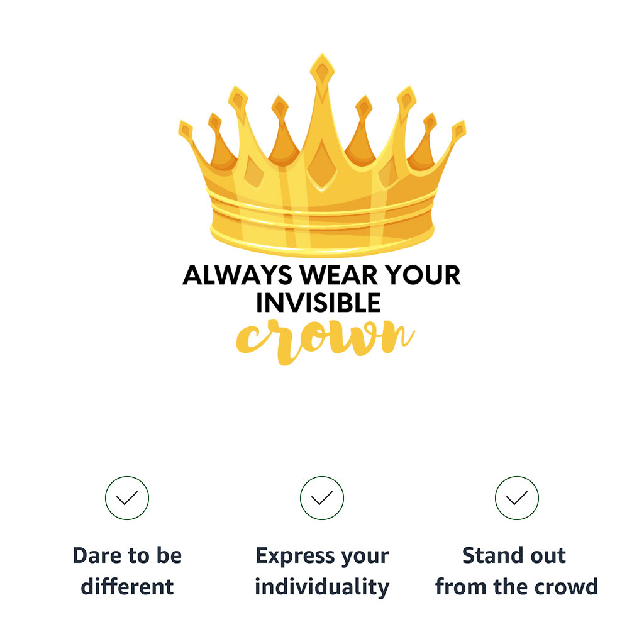The height and width of the screenshot is (644, 644).
Task: Click the word "individuality" in the middle label
Action: 322,587
